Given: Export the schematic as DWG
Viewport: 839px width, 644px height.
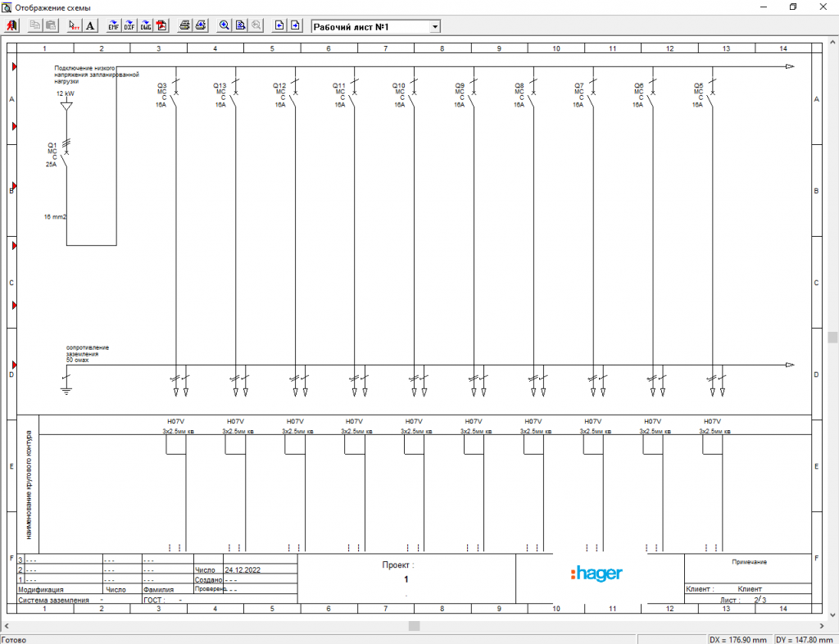Looking at the screenshot, I should [145, 26].
